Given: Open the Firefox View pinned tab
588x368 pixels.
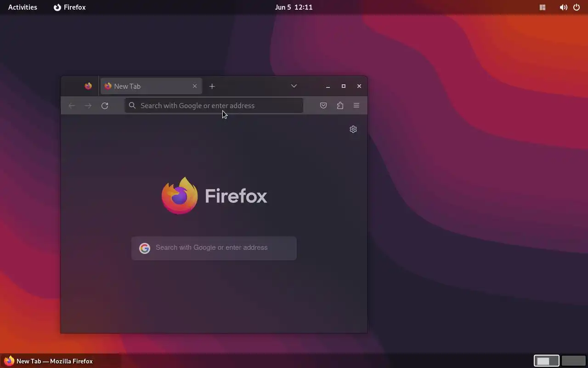Looking at the screenshot, I should 88,86.
